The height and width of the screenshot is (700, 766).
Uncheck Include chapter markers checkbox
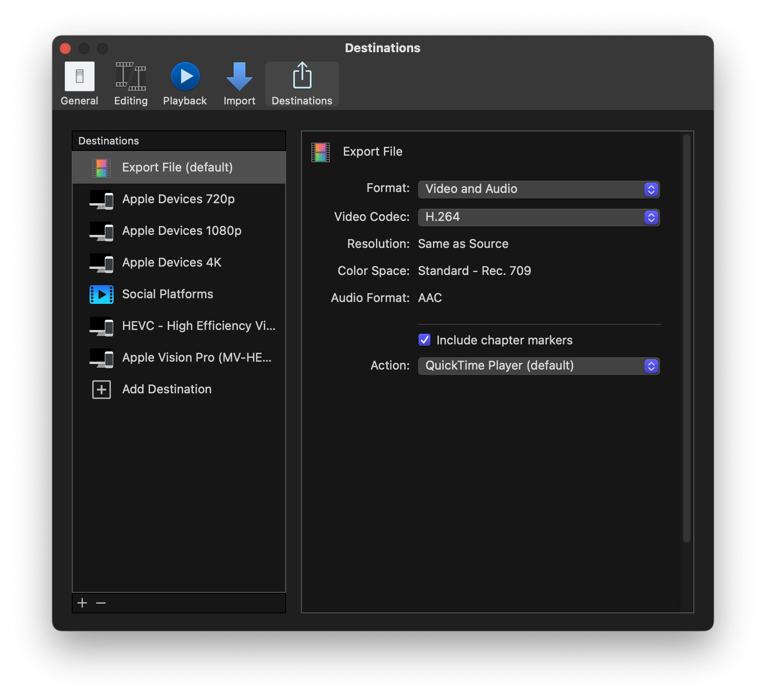tap(424, 340)
